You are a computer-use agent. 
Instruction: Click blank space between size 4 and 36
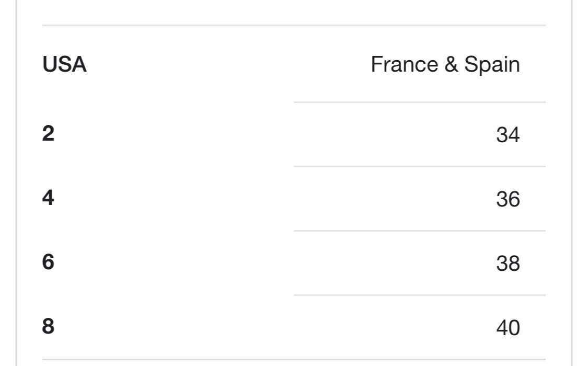(x=275, y=198)
